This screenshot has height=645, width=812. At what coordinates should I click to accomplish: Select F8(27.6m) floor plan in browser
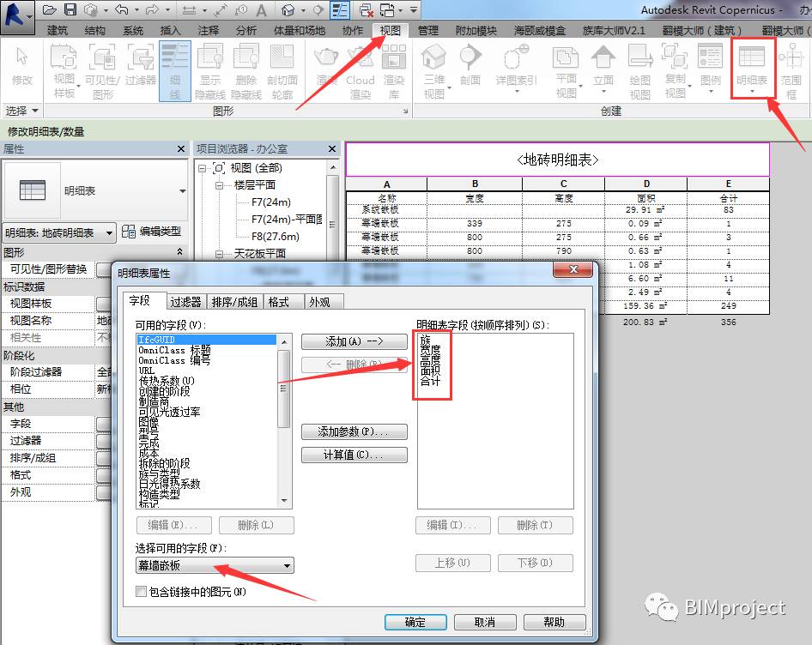point(275,237)
